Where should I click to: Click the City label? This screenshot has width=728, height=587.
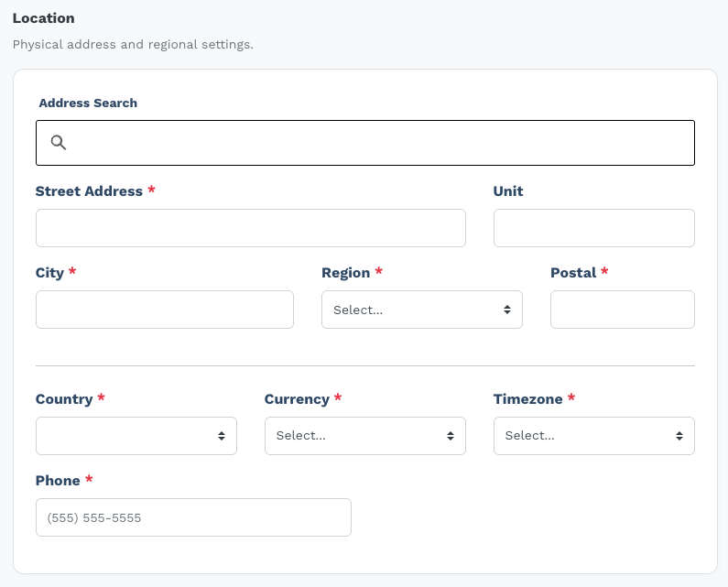tap(49, 273)
